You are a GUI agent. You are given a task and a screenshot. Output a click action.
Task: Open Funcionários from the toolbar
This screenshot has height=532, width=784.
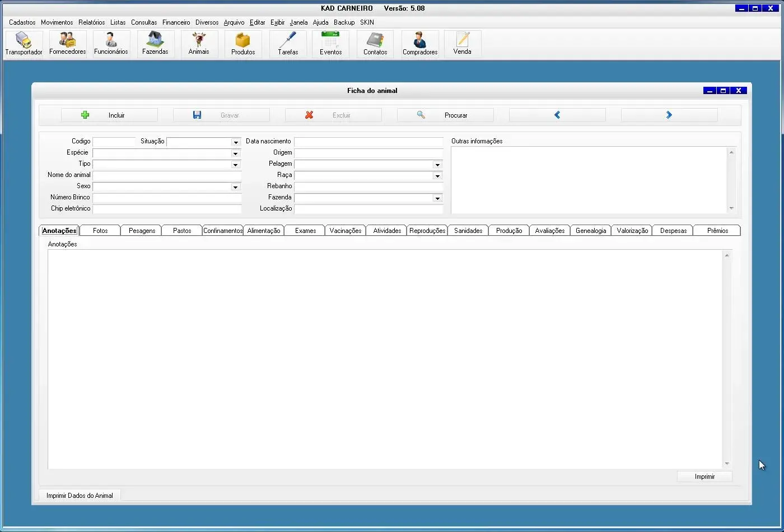[x=111, y=44]
